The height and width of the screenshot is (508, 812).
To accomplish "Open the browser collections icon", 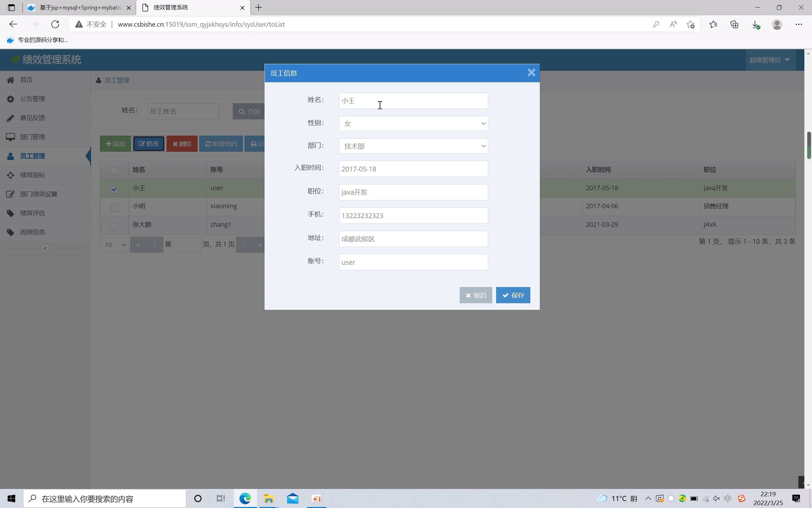I will pos(735,24).
